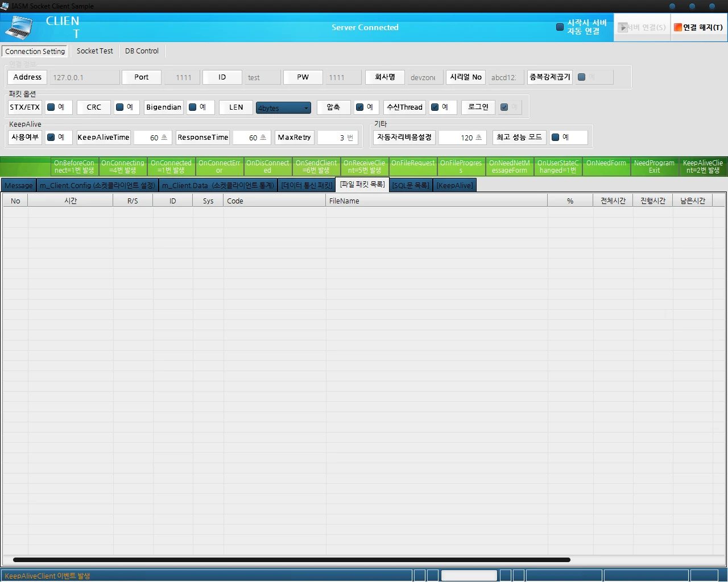This screenshot has height=582, width=728.
Task: Click the OnDisConnected event indicator
Action: point(268,167)
